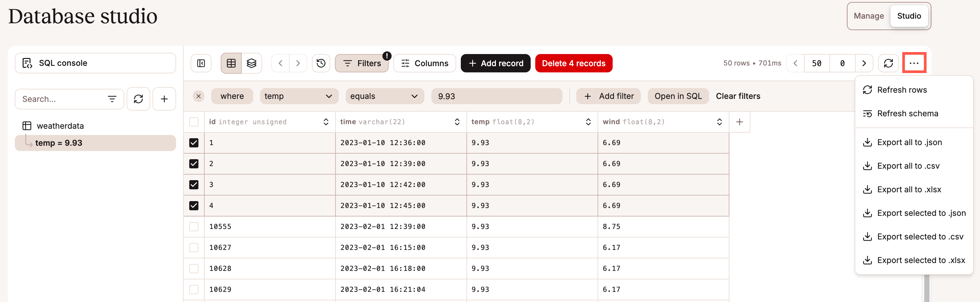Image resolution: width=980 pixels, height=302 pixels.
Task: Open the stacked layers data view
Action: tap(252, 63)
